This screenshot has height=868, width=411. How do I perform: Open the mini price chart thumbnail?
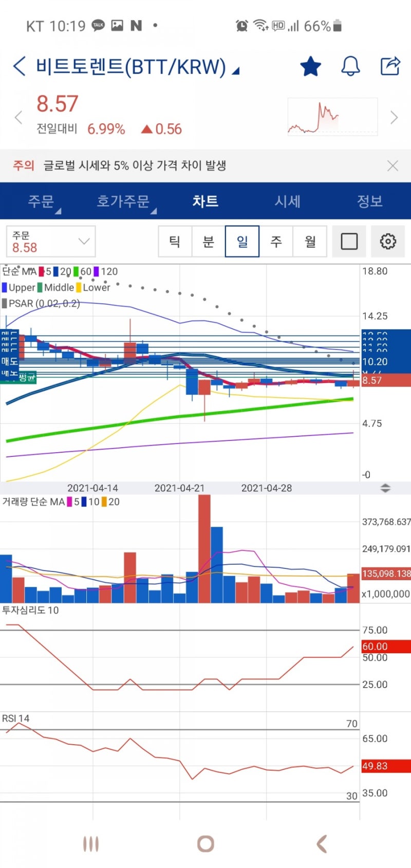(332, 117)
